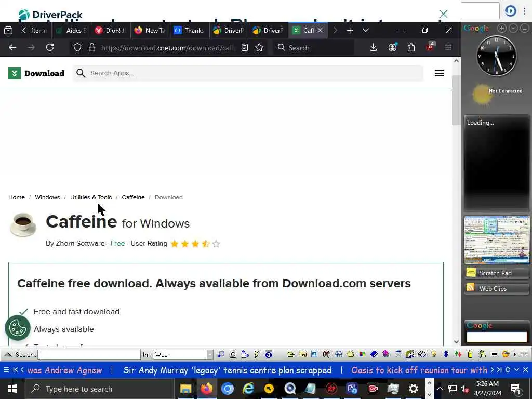Open Utilities & Tools breadcrumb
The height and width of the screenshot is (399, 532).
tap(91, 197)
